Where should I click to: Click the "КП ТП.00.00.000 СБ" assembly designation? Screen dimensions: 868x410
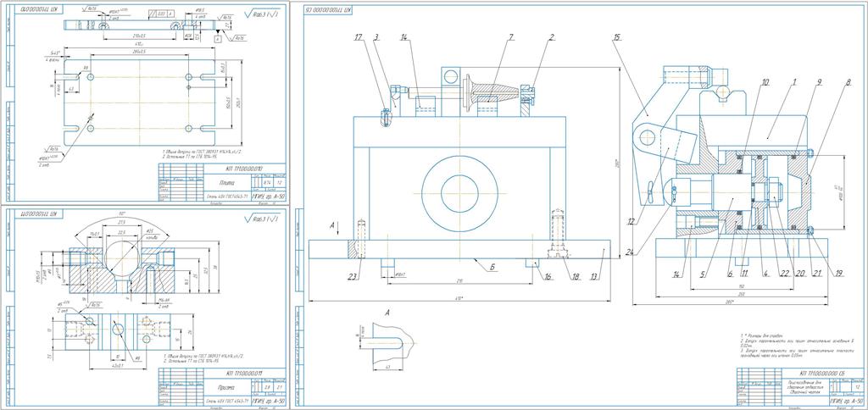[x=821, y=374]
